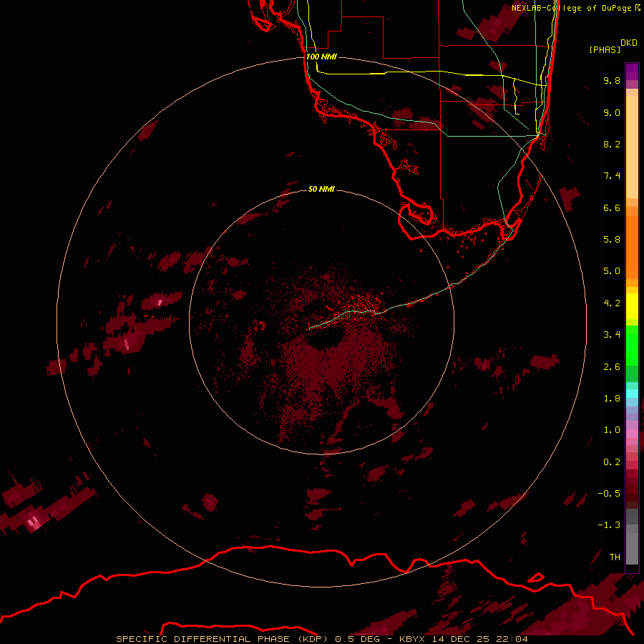Click the 9.0 value on the scale
The image size is (644, 644).
pyautogui.click(x=612, y=112)
